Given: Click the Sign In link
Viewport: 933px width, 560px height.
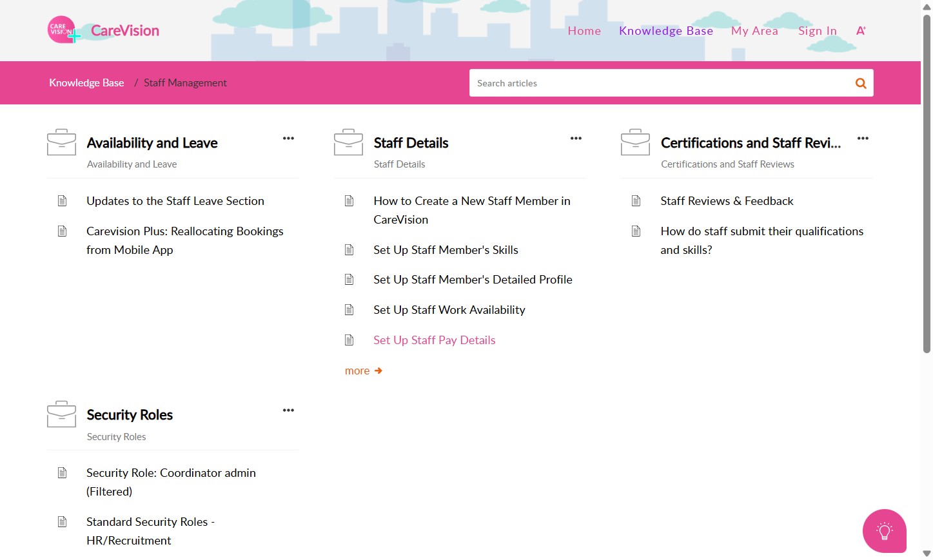Looking at the screenshot, I should click(x=817, y=31).
